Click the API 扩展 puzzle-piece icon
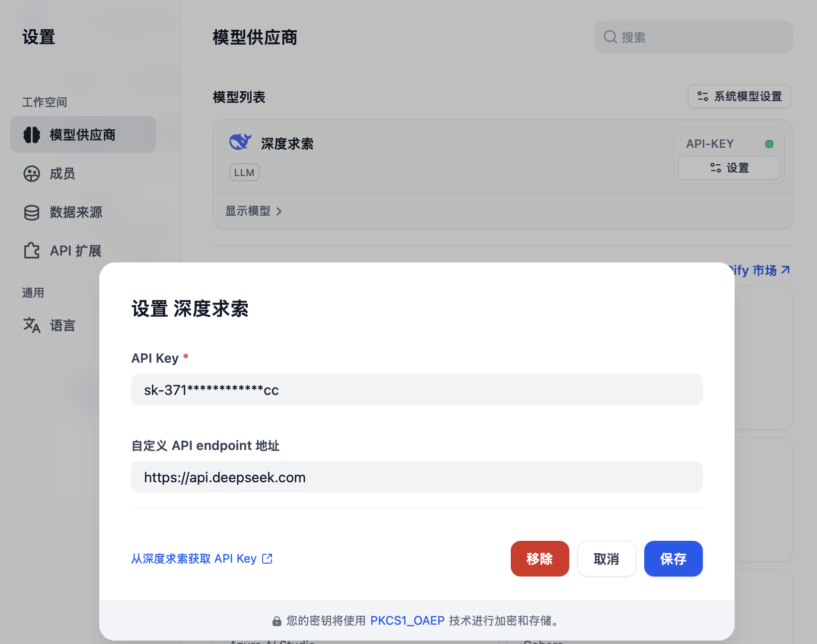 32,251
